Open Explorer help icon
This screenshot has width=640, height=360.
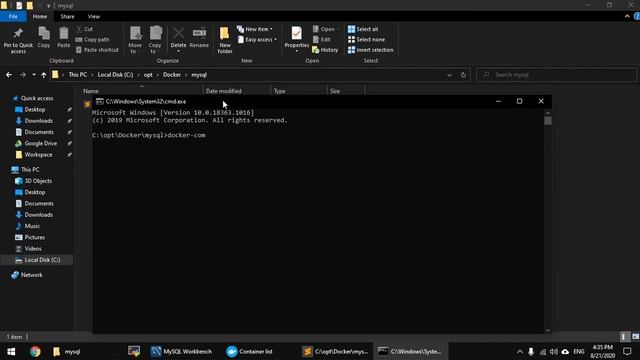pyautogui.click(x=637, y=16)
